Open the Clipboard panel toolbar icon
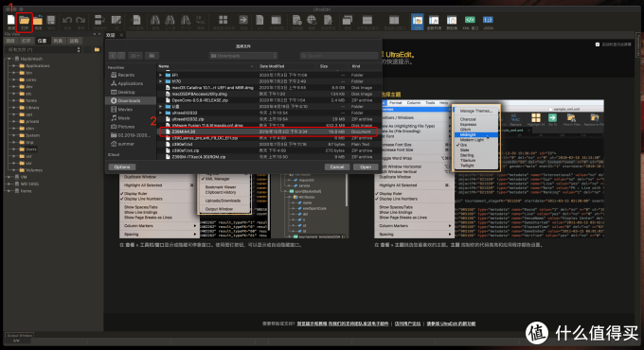This screenshot has height=350, width=644. click(x=452, y=20)
